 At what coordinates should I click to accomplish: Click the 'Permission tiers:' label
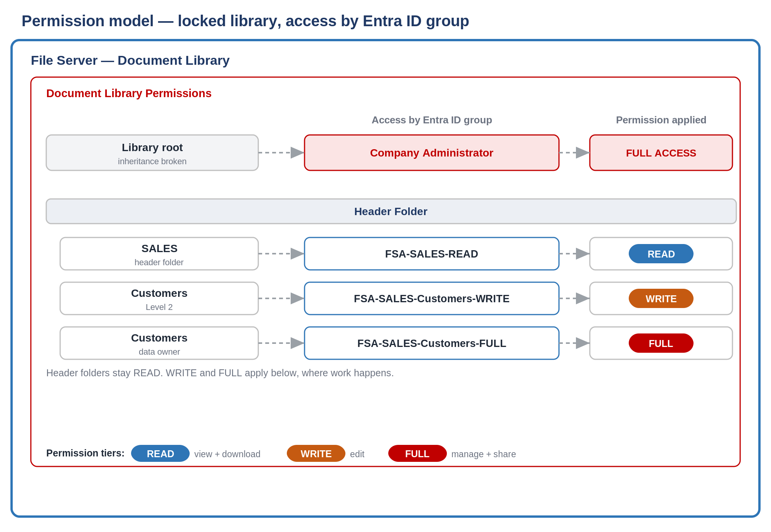point(85,453)
